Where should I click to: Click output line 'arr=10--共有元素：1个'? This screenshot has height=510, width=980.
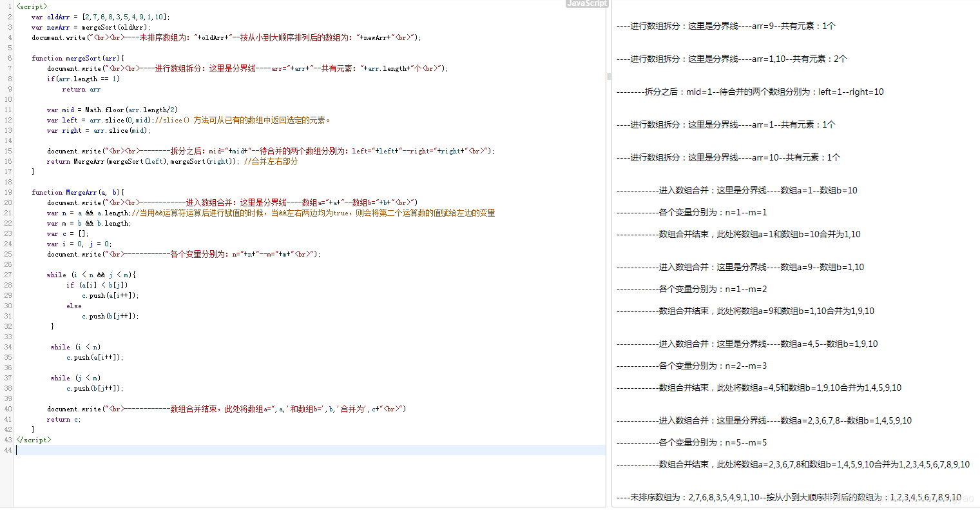pos(728,157)
